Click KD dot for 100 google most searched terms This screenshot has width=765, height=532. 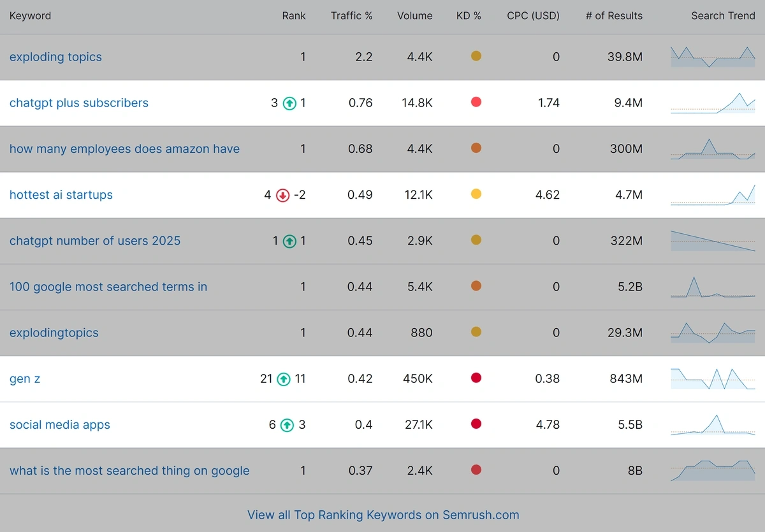(476, 286)
